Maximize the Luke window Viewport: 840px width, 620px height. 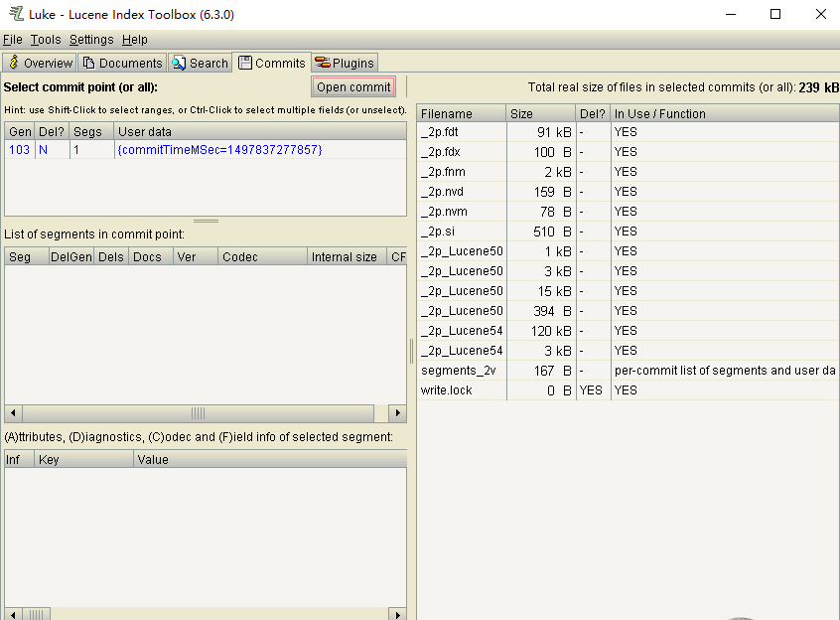click(x=775, y=15)
